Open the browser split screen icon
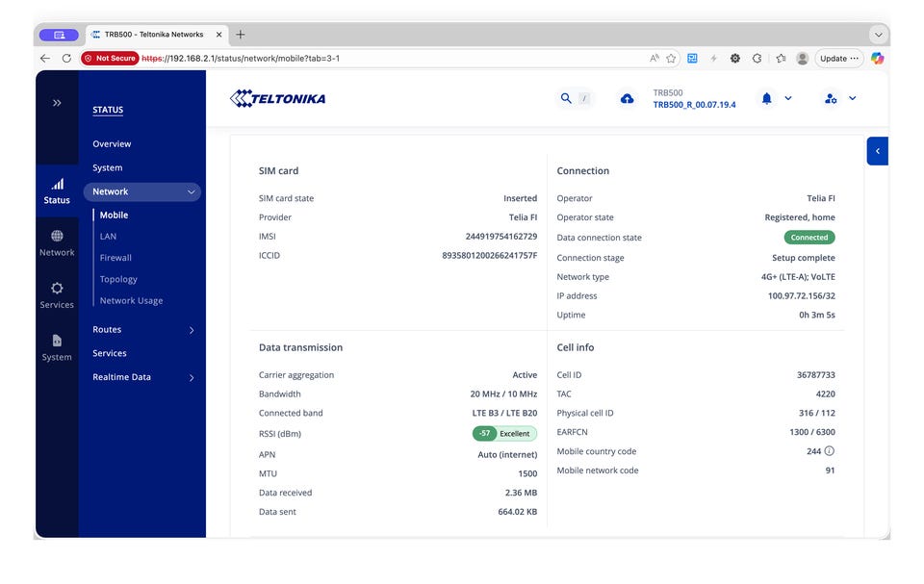 pos(692,59)
